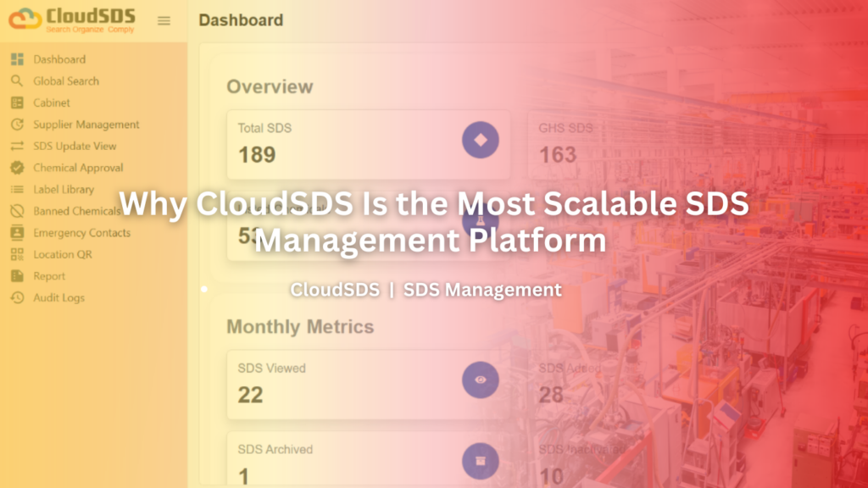This screenshot has height=488, width=868.
Task: Click the SDS Archived box icon
Action: pos(481,461)
